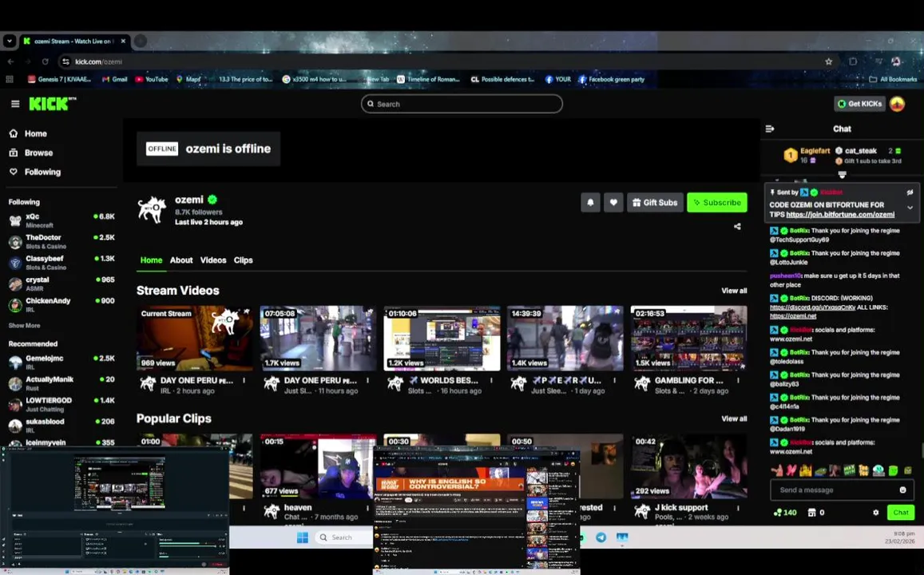Click the channel points icon showing 140
The height and width of the screenshot is (575, 924).
[x=779, y=513]
